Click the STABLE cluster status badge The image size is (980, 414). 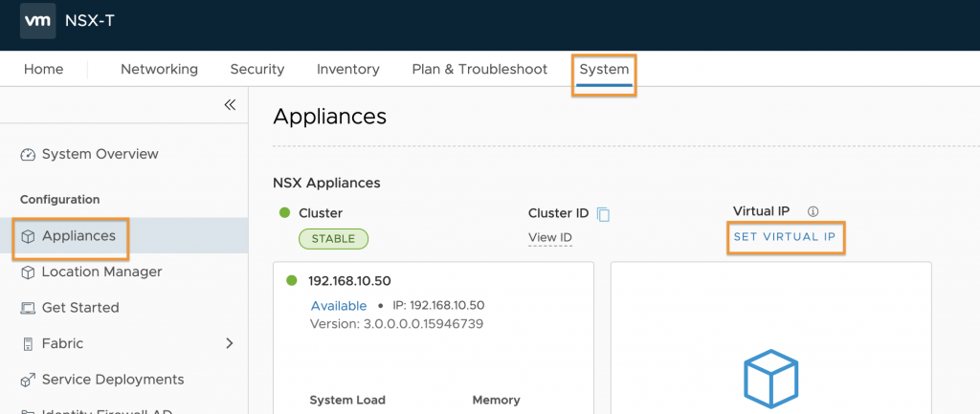[x=333, y=238]
